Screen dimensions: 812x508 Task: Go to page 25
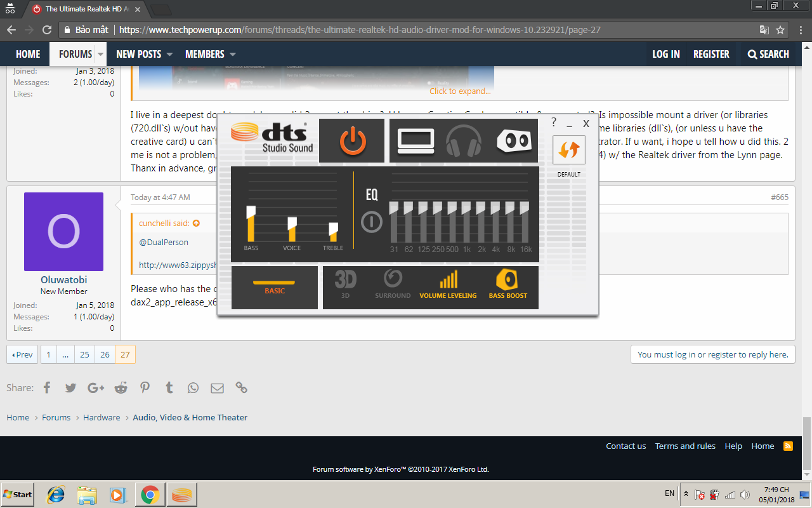(84, 354)
